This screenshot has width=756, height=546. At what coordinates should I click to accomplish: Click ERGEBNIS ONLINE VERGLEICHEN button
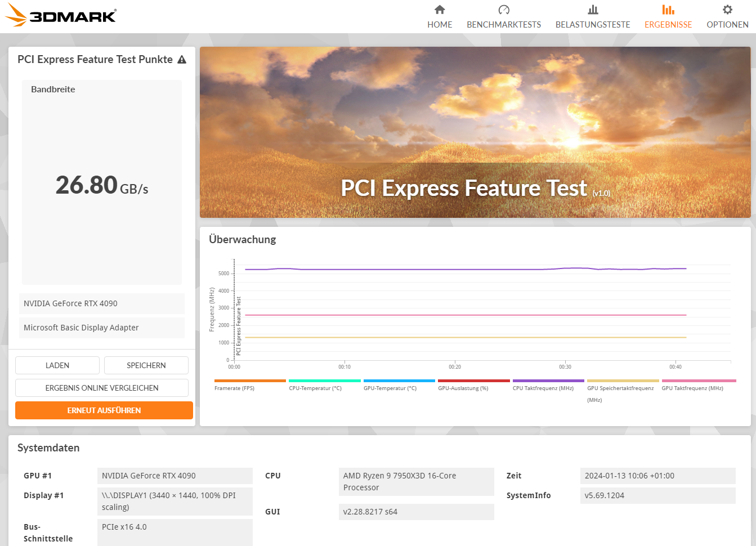click(x=102, y=388)
